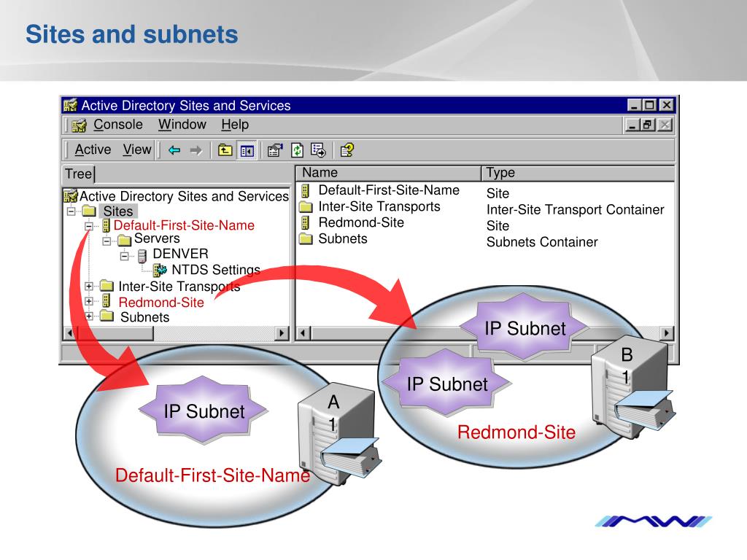Image resolution: width=747 pixels, height=560 pixels.
Task: Click 'Inter-Site Transport Container' type cell
Action: (575, 209)
